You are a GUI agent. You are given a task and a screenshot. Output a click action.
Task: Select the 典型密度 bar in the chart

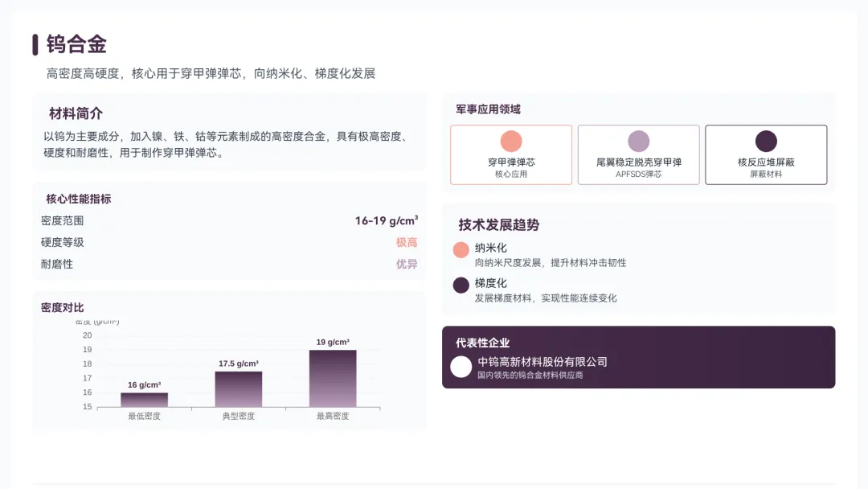239,389
